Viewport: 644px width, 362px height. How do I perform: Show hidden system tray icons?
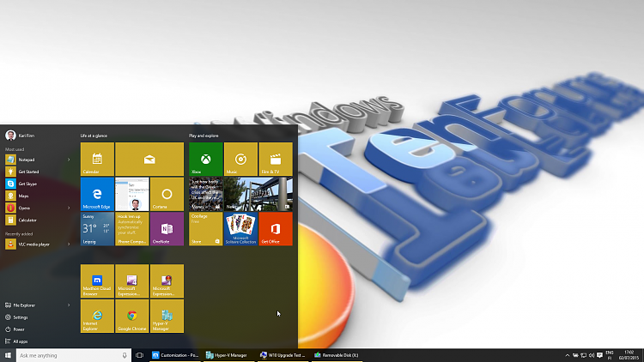click(x=568, y=355)
